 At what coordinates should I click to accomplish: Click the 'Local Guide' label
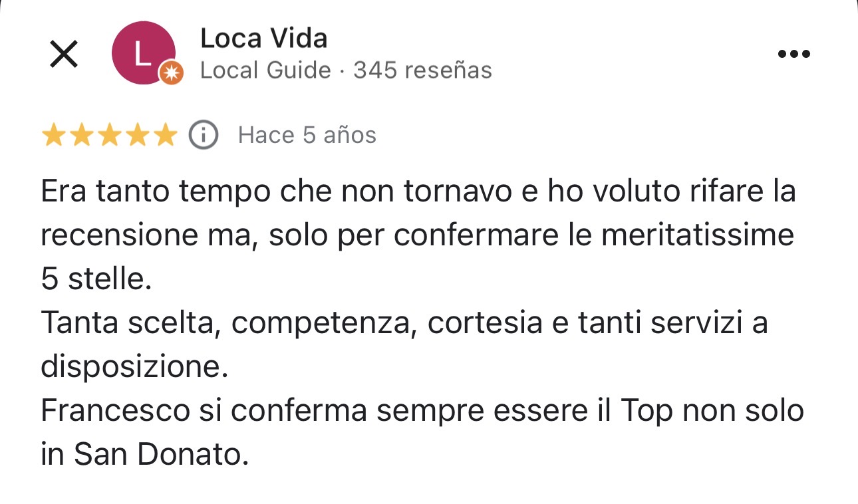[265, 70]
